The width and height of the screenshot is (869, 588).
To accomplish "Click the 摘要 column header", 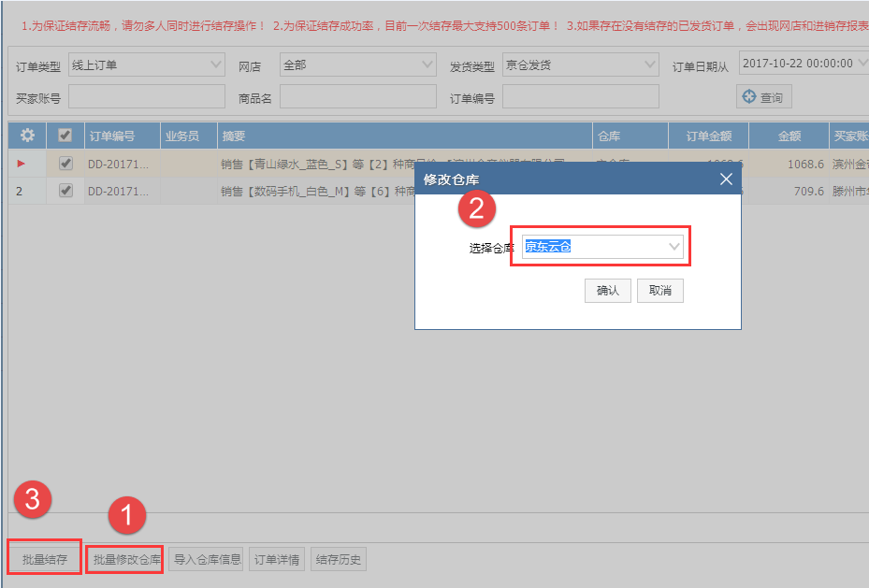I will pos(405,136).
